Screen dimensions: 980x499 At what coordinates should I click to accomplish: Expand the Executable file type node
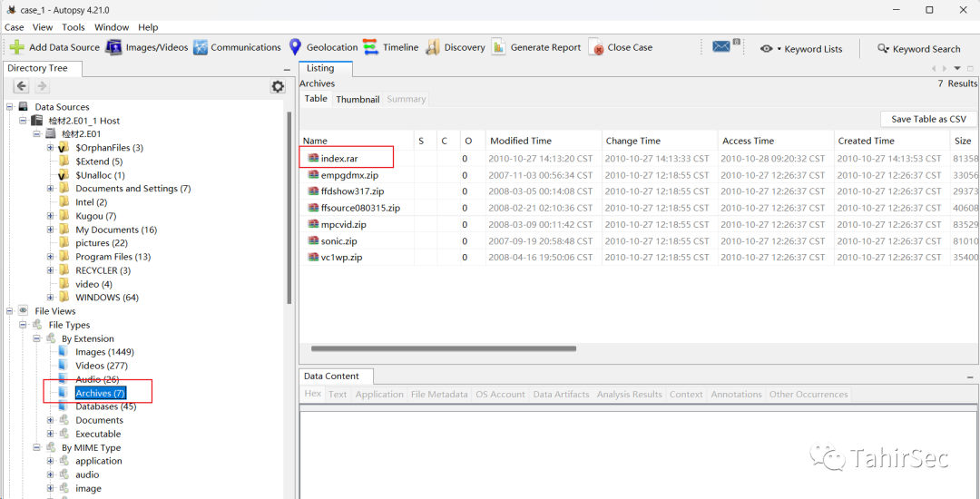pyautogui.click(x=51, y=434)
